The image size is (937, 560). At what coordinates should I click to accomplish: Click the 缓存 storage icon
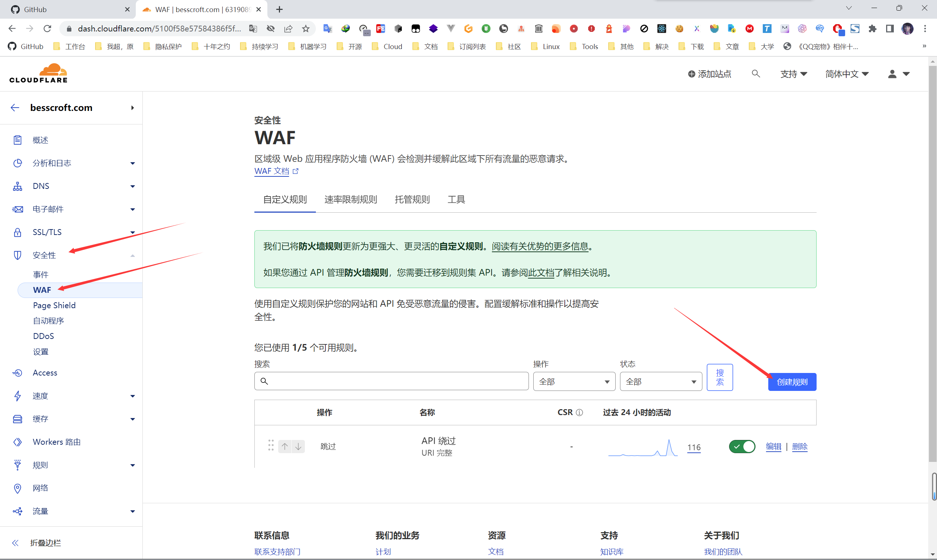[x=17, y=419]
